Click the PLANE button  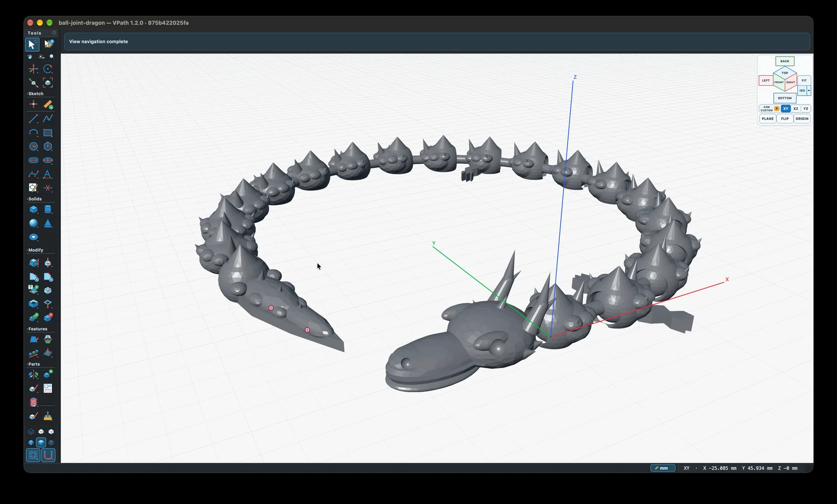coord(767,119)
